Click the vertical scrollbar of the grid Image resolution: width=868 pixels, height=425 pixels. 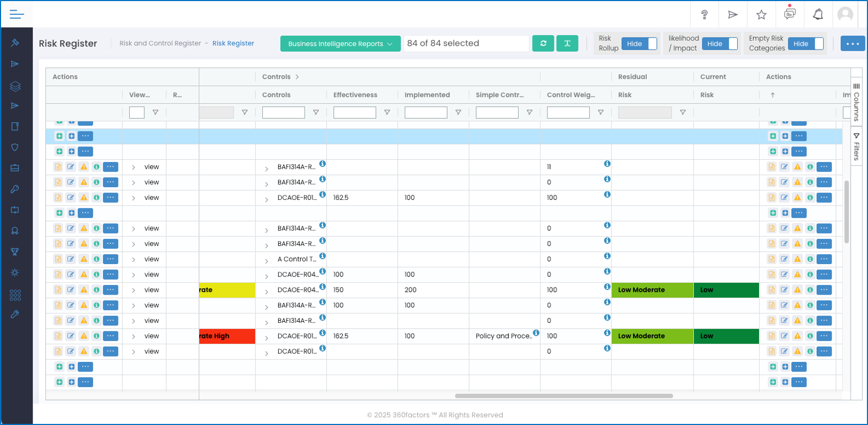[x=847, y=212]
